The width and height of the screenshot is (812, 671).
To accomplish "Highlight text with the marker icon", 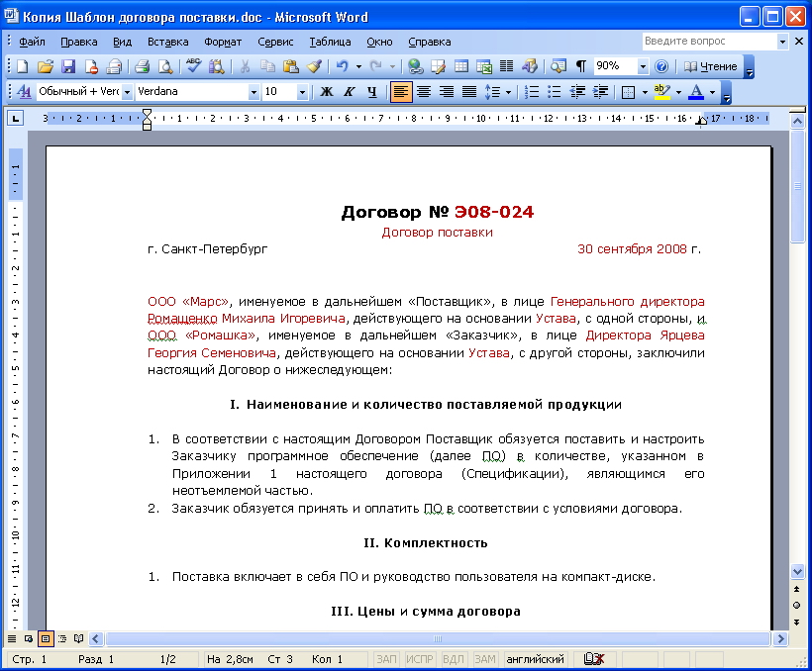I will pyautogui.click(x=662, y=92).
